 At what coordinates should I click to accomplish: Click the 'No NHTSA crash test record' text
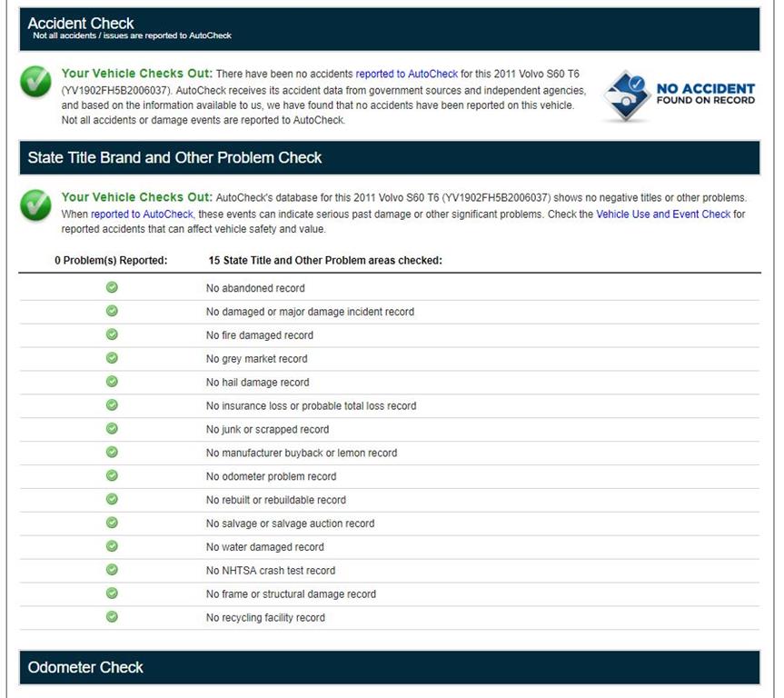[x=271, y=571]
